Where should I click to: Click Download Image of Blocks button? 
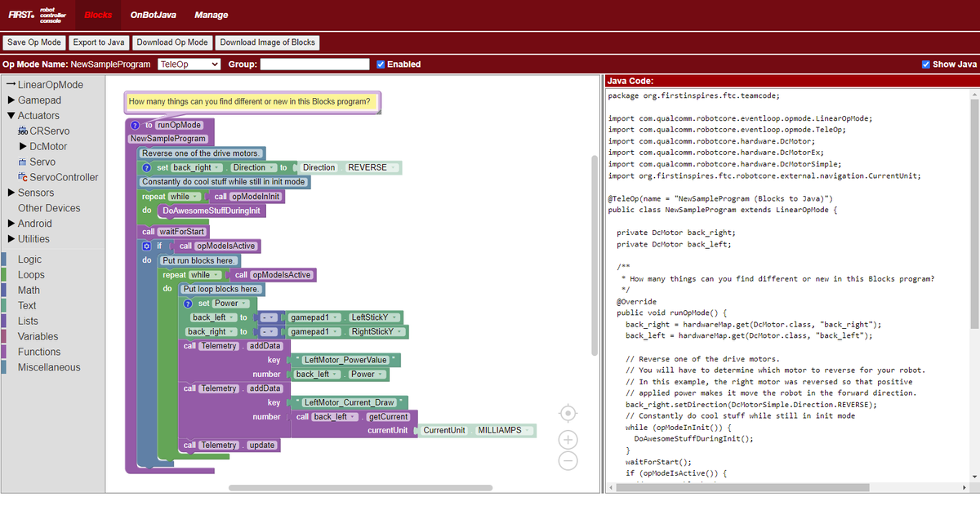(x=267, y=42)
